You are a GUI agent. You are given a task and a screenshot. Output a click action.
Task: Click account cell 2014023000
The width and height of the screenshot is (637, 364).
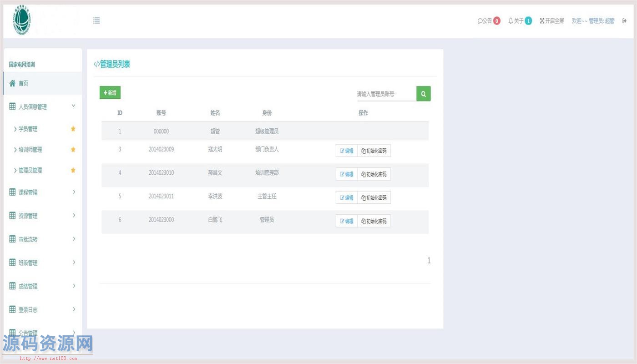point(161,220)
